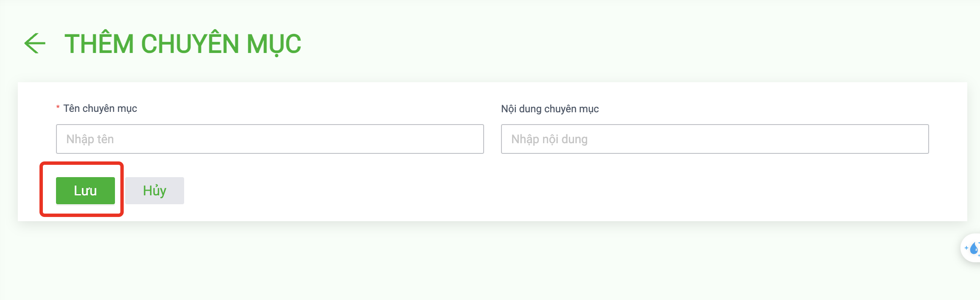Image resolution: width=980 pixels, height=300 pixels.
Task: Click empty space inside the white form card
Action: 552,191
